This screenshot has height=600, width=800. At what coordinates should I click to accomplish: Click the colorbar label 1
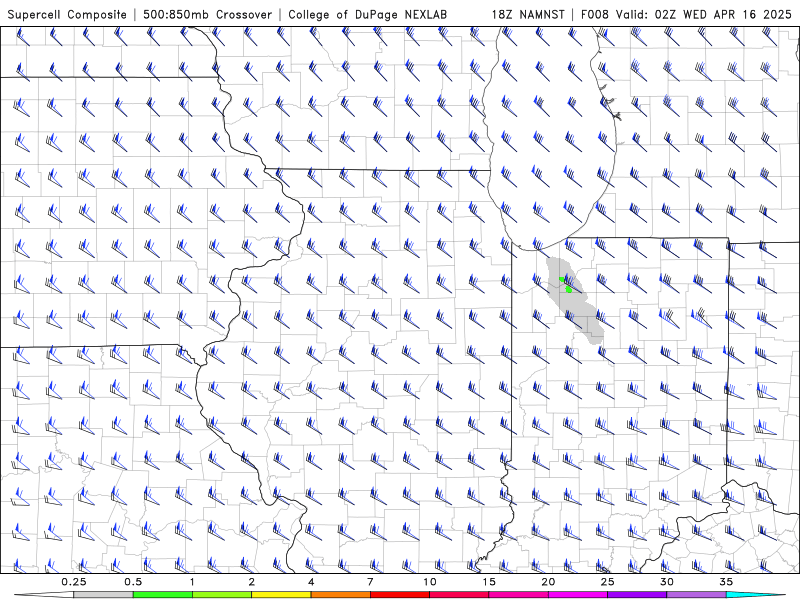192,582
